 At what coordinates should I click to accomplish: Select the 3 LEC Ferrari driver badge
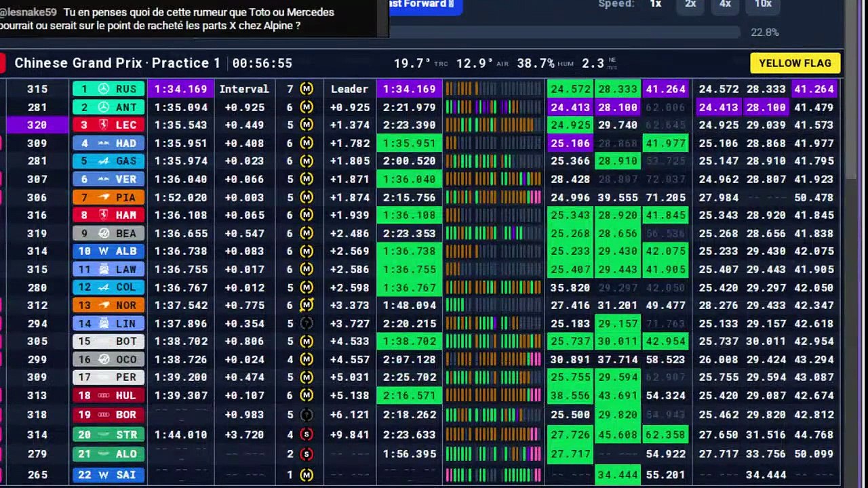(108, 125)
